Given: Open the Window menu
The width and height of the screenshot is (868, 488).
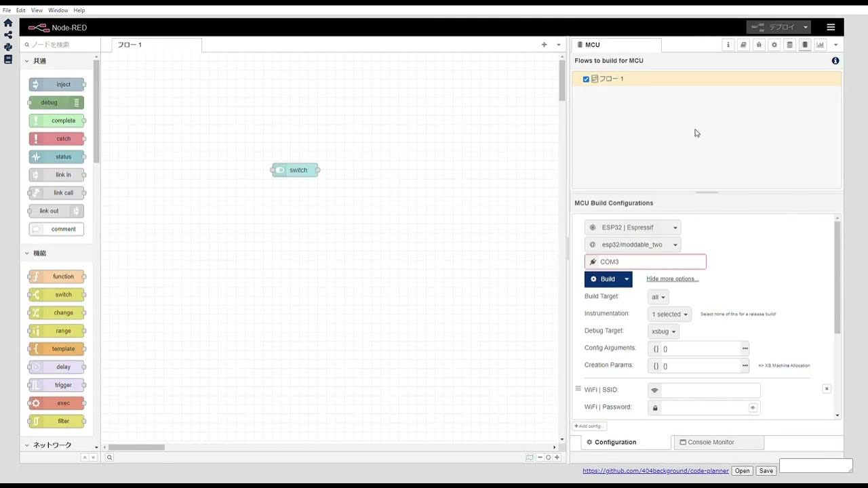Looking at the screenshot, I should pos(58,10).
